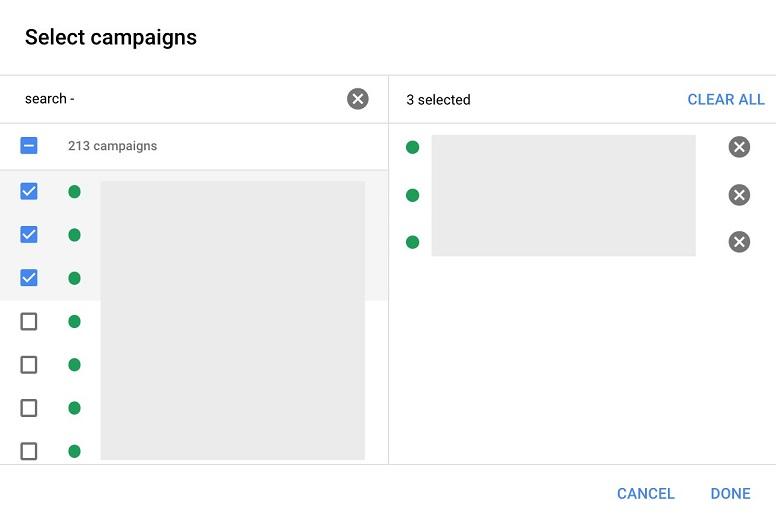Check the sixth campaign checkbox
776x518 pixels.
[x=29, y=408]
